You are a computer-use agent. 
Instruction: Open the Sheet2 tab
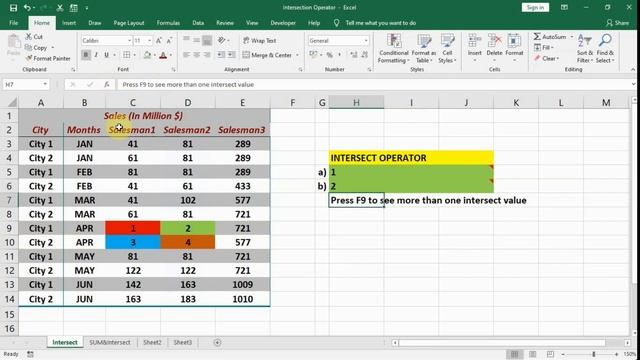pos(152,342)
